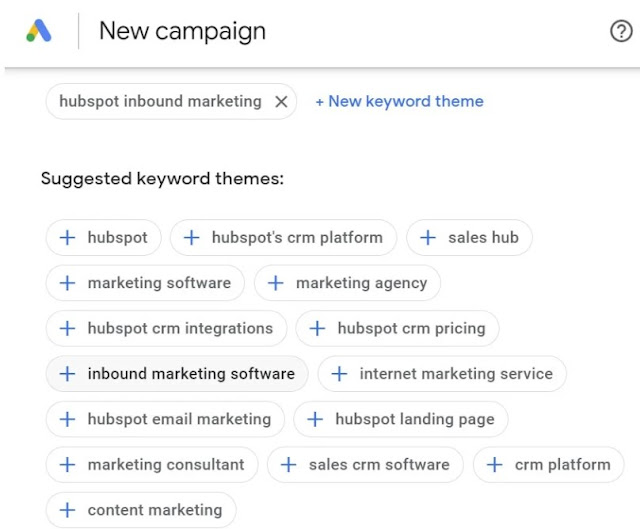
Task: Add internet marketing service theme
Action: pyautogui.click(x=442, y=373)
